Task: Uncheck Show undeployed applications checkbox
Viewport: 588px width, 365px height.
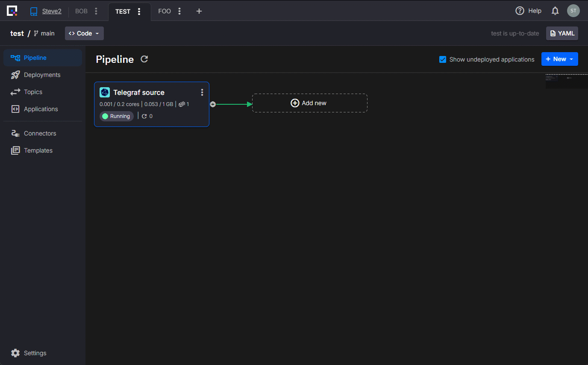Action: (x=443, y=59)
